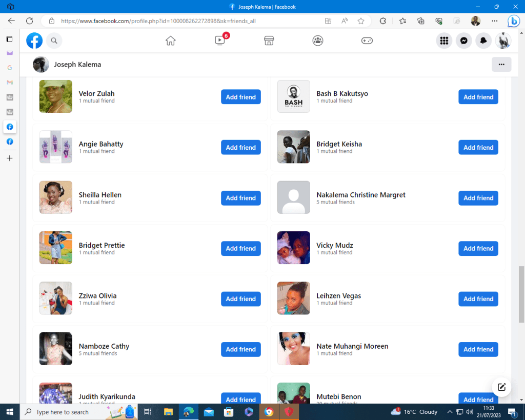The height and width of the screenshot is (420, 525).
Task: Add Nakalema Christine Margret as friend
Action: point(478,198)
